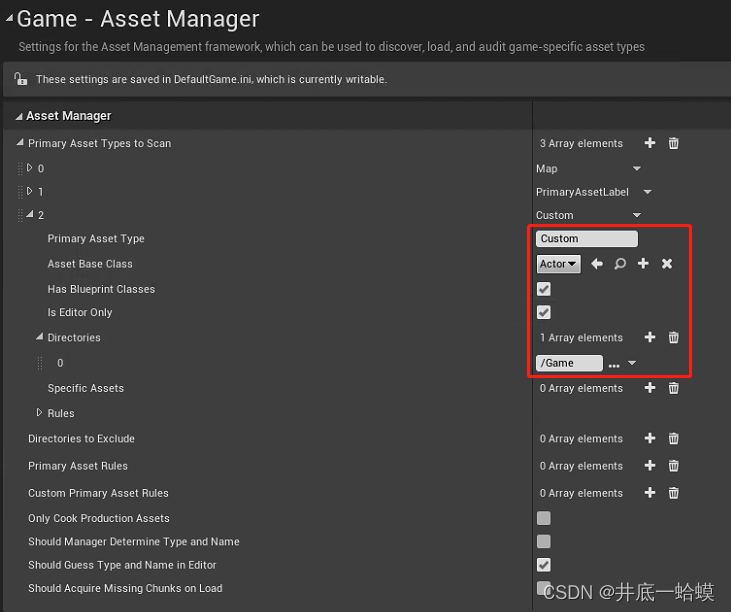Grab the drag handle of element 1
The width and height of the screenshot is (731, 612).
pyautogui.click(x=20, y=192)
